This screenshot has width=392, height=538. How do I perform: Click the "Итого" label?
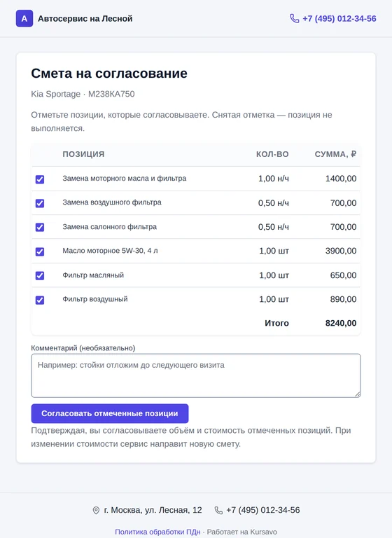click(x=276, y=323)
